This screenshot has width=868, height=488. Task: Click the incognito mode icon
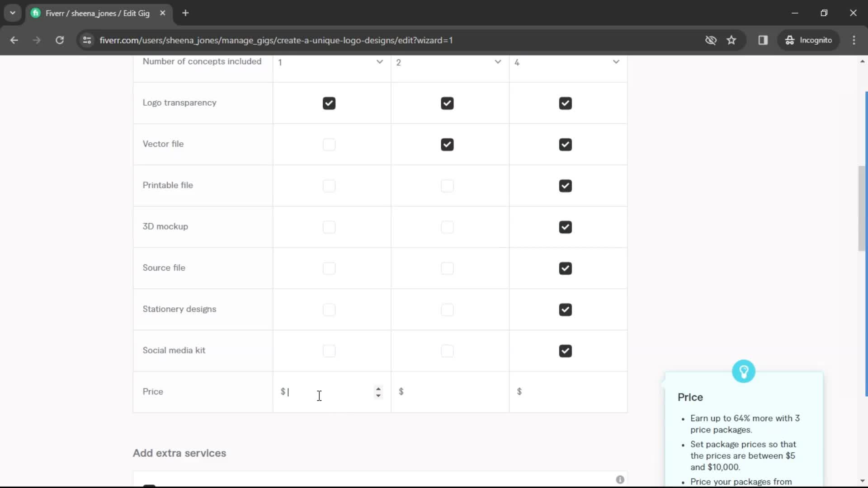point(789,40)
